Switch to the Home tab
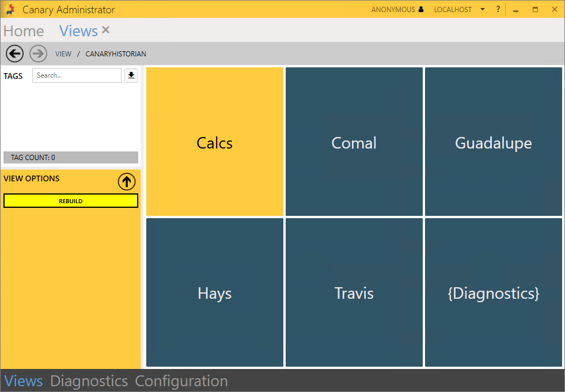 tap(24, 31)
